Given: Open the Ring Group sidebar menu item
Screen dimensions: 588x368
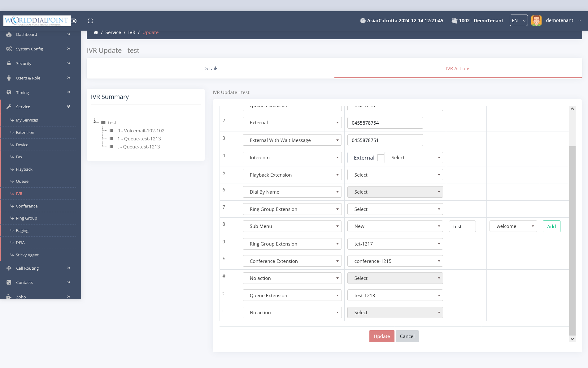Looking at the screenshot, I should coord(26,218).
